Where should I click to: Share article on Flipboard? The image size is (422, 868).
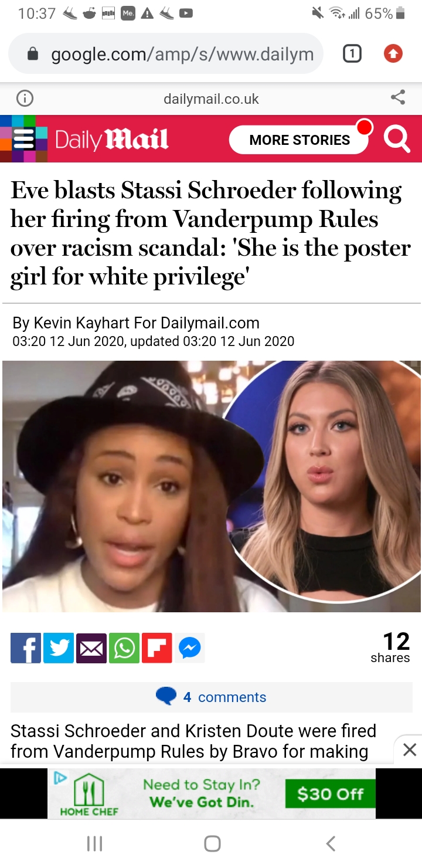157,648
